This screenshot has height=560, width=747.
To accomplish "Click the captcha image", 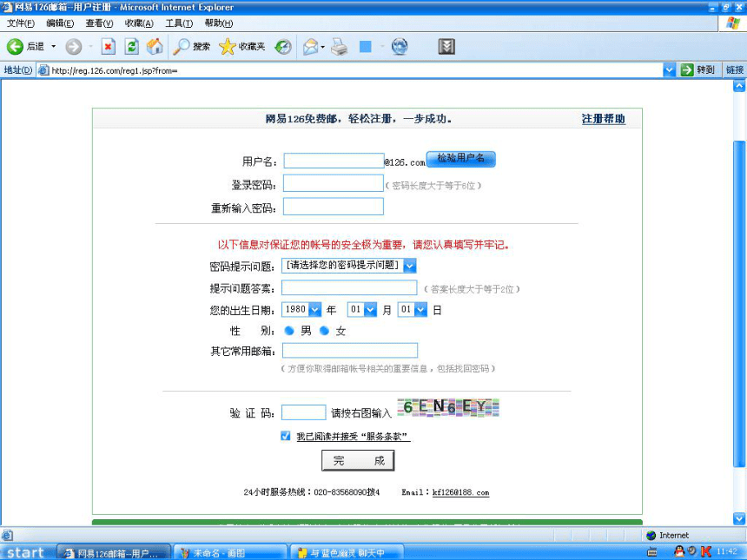I will 448,407.
